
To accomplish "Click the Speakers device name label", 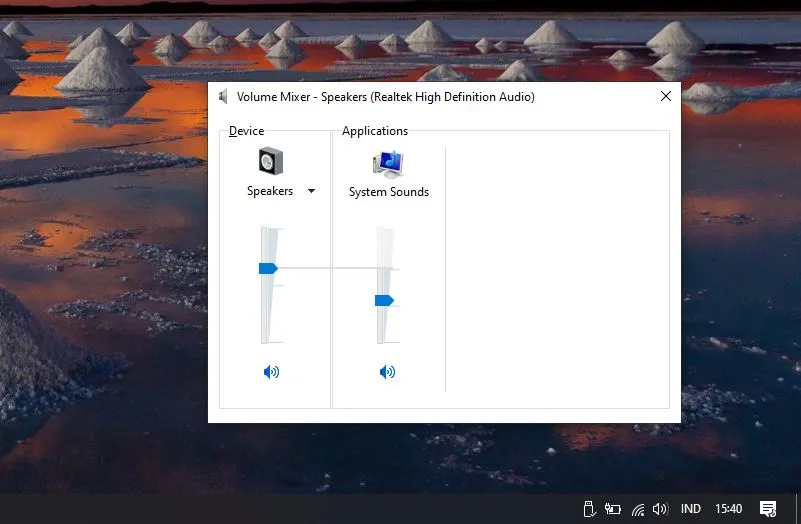I will click(270, 191).
